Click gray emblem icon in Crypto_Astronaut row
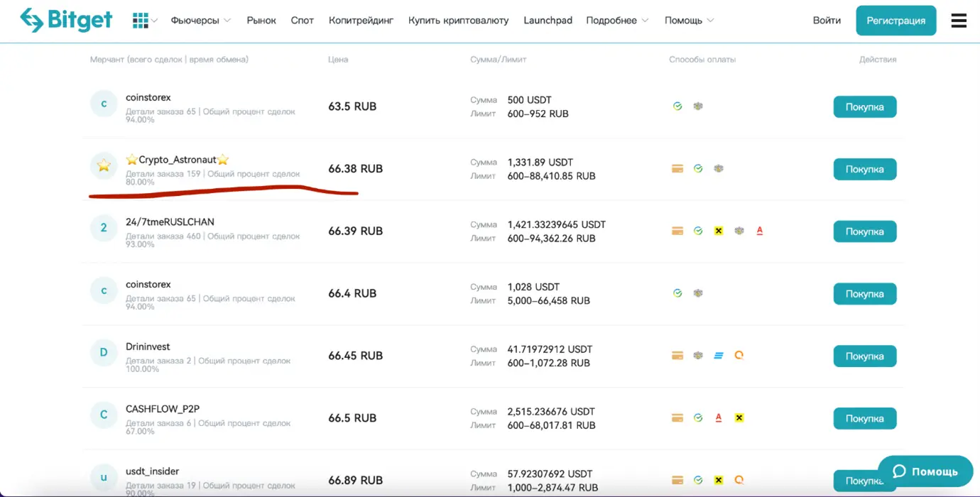The image size is (980, 497). click(719, 169)
